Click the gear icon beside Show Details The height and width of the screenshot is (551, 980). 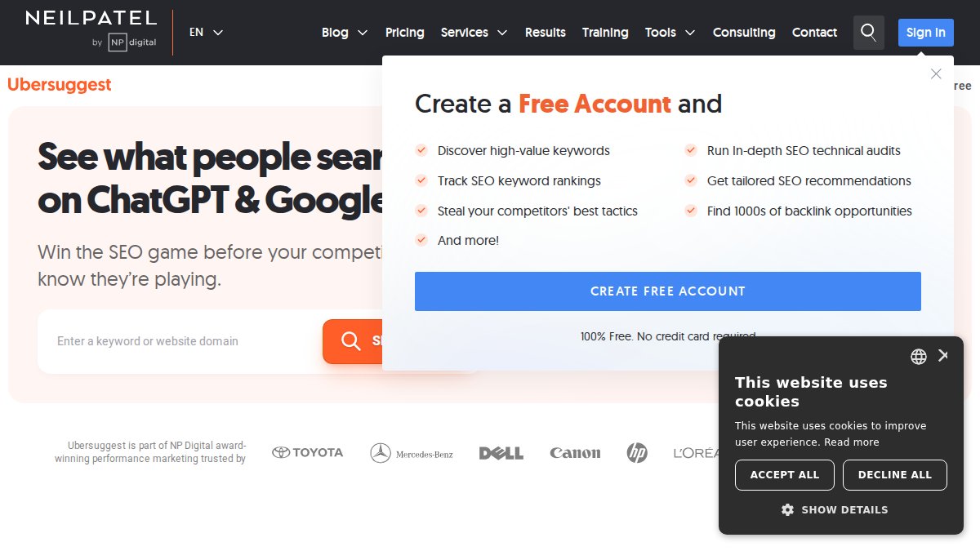(787, 509)
